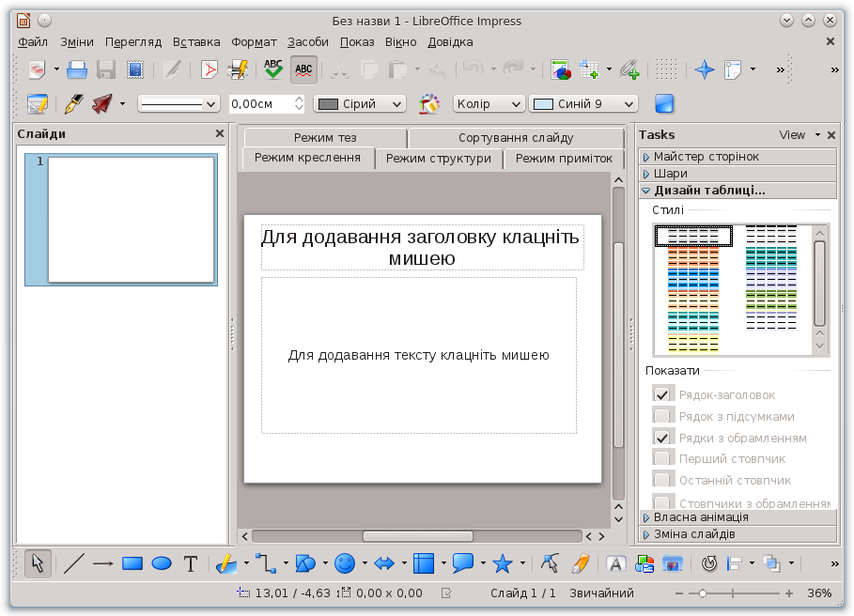This screenshot has height=616, width=854.
Task: Run spelling check ABC checkmark icon
Action: tap(273, 69)
